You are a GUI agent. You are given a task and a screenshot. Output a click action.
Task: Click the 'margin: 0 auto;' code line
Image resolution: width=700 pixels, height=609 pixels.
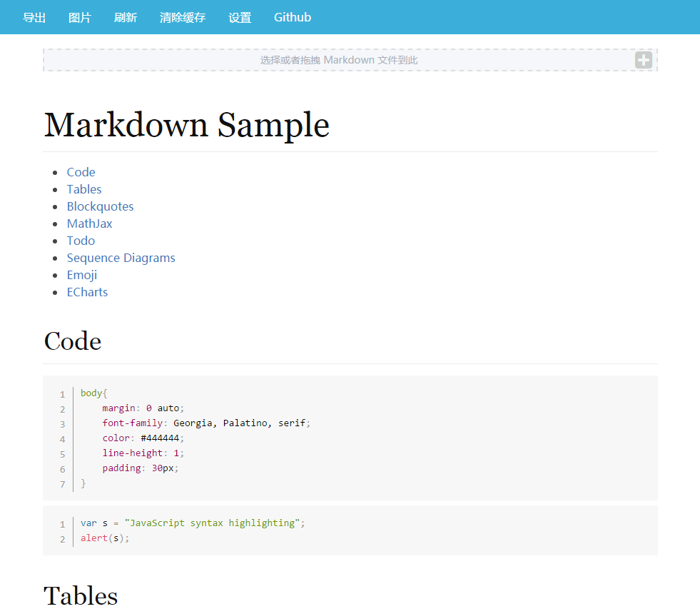click(x=143, y=408)
